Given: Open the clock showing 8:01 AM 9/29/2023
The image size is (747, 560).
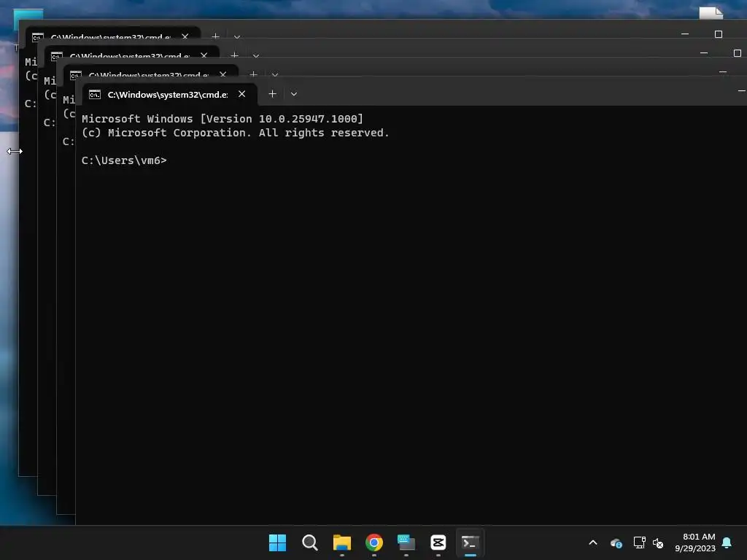Looking at the screenshot, I should pos(695,542).
